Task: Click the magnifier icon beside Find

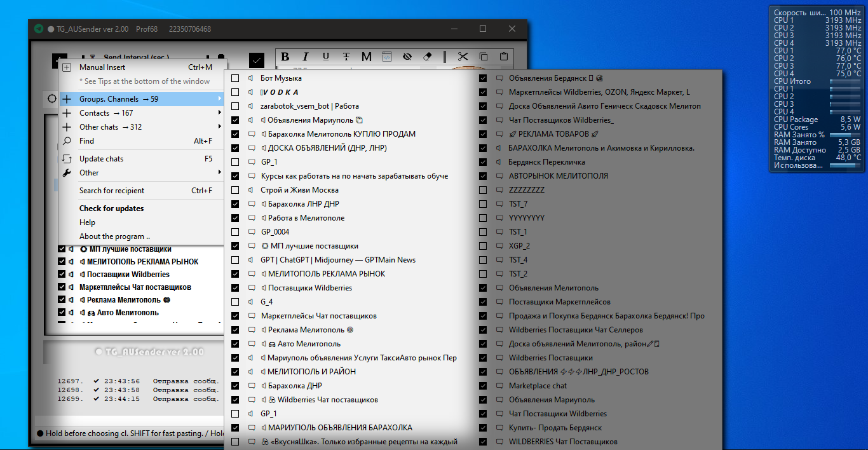Action: pyautogui.click(x=67, y=141)
